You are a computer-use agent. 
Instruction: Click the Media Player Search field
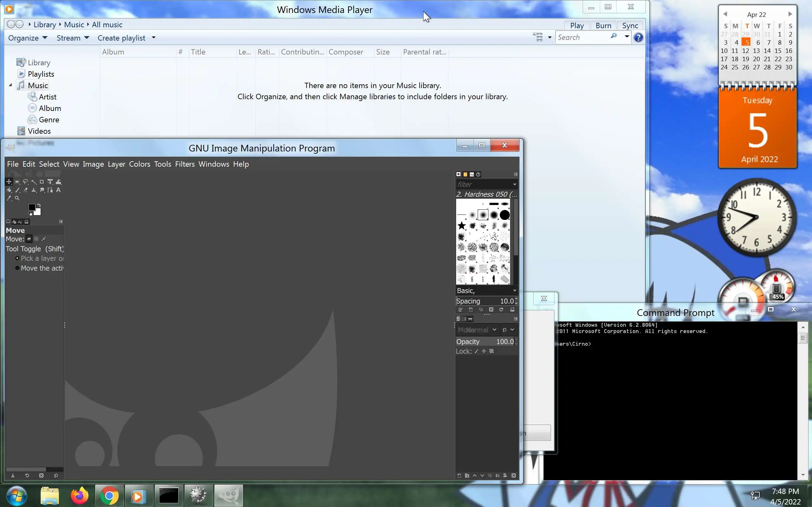click(582, 38)
